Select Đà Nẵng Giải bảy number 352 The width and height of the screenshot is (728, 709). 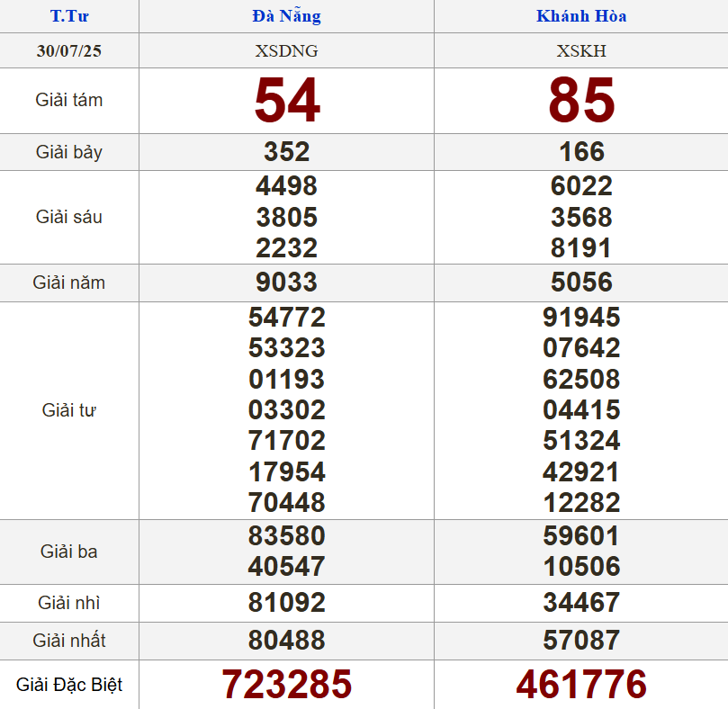pyautogui.click(x=286, y=152)
